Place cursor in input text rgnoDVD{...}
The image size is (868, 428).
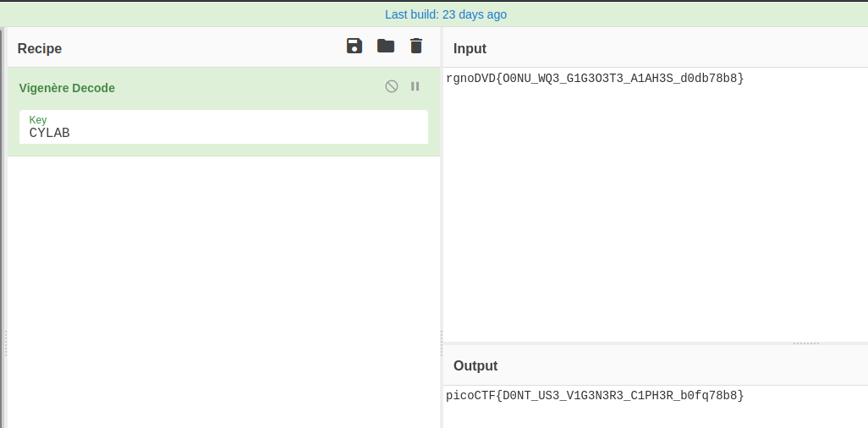(595, 79)
